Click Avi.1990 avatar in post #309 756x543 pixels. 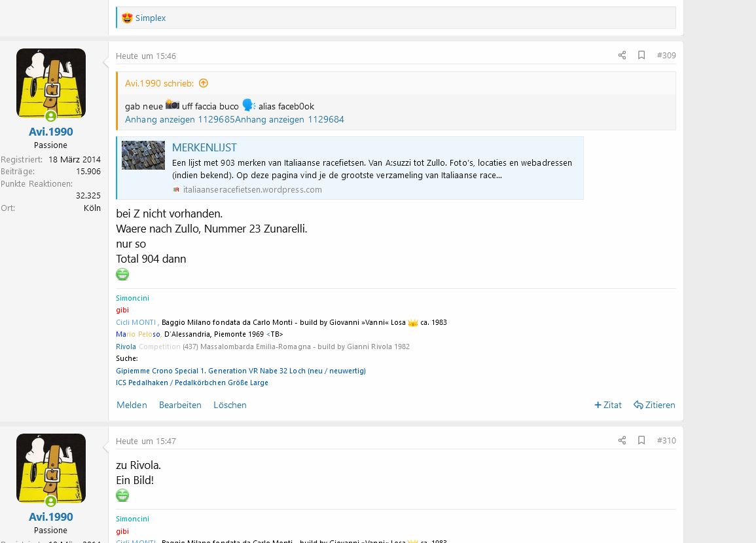[51, 83]
